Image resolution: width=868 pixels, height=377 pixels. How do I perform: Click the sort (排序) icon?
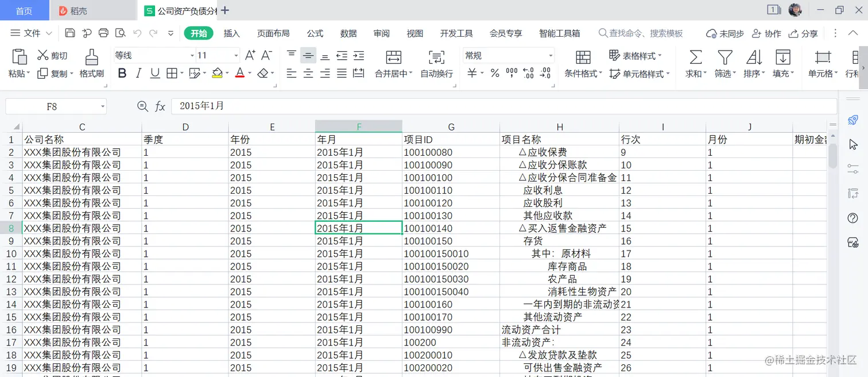[x=753, y=63]
